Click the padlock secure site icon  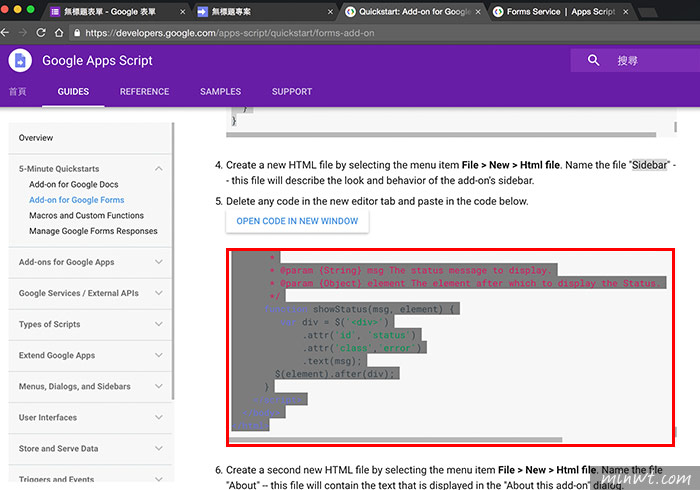click(77, 33)
